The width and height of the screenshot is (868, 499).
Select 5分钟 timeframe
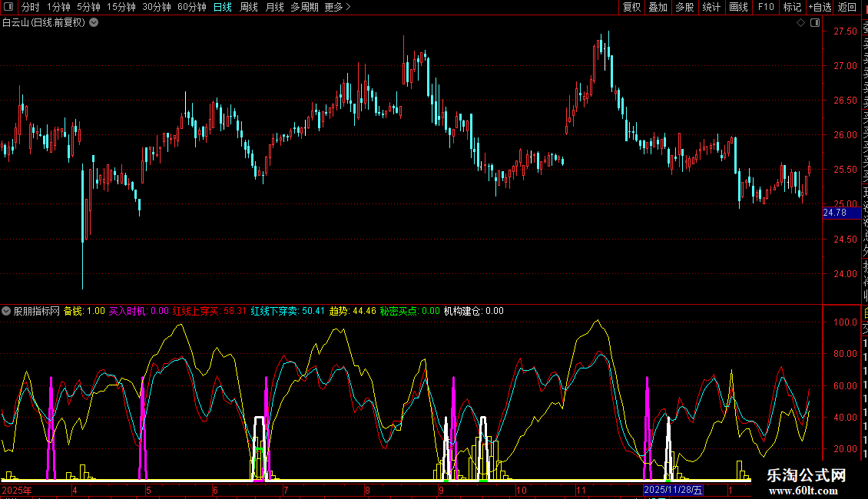(x=88, y=7)
